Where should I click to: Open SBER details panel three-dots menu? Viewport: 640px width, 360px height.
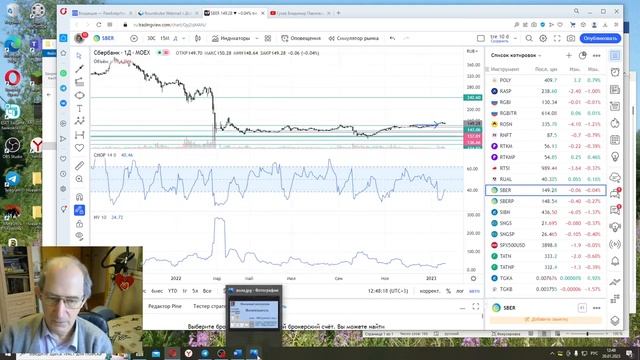(x=596, y=308)
